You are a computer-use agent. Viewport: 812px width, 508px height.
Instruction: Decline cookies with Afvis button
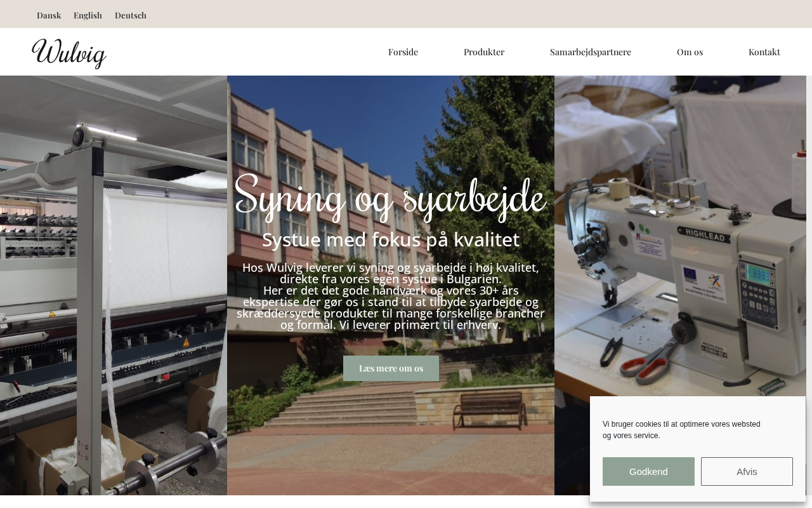[747, 471]
